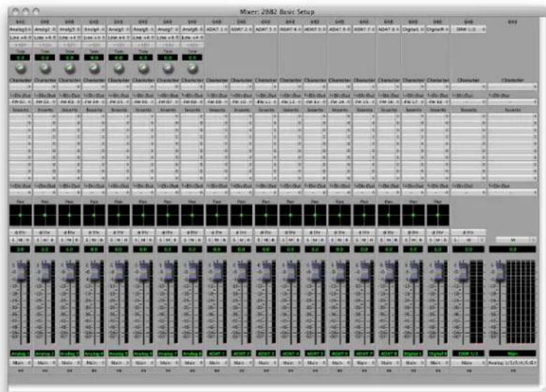Close the Mixer window
The image size is (546, 392).
[x=15, y=11]
